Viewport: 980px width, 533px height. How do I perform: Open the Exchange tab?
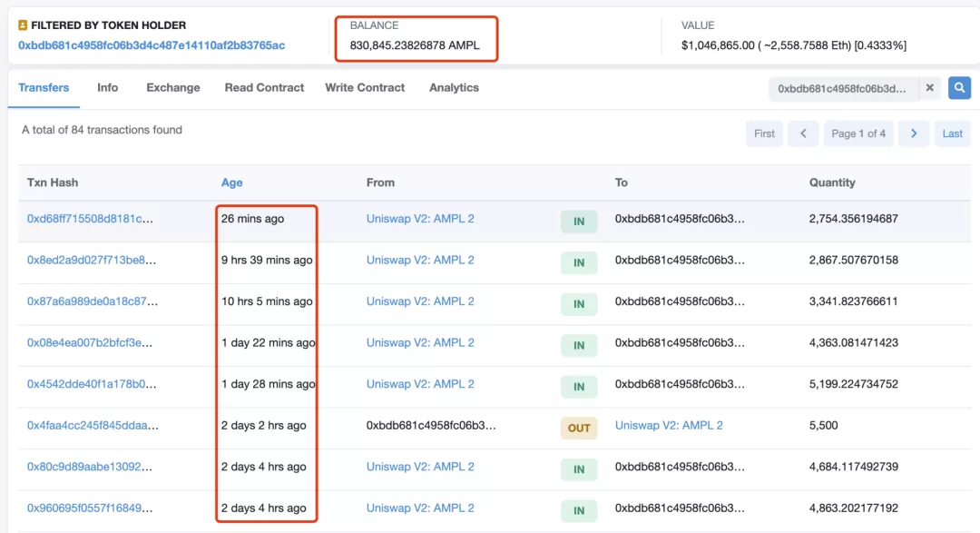(x=172, y=88)
